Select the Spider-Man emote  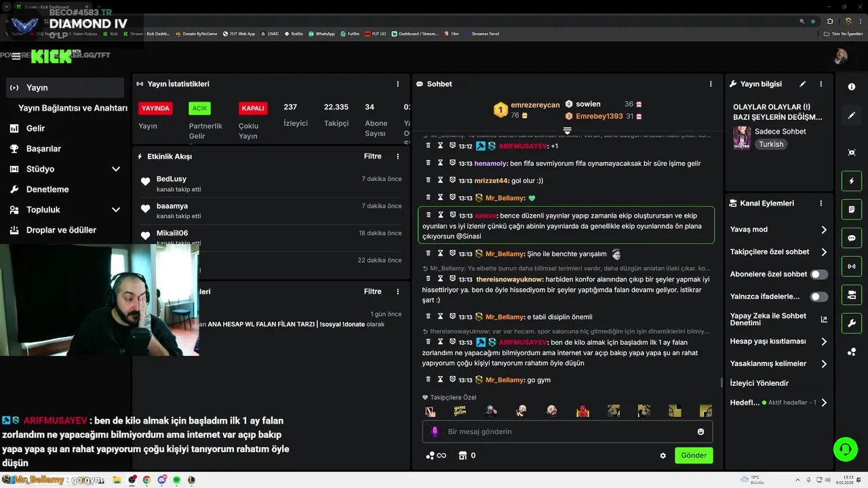coord(583,411)
